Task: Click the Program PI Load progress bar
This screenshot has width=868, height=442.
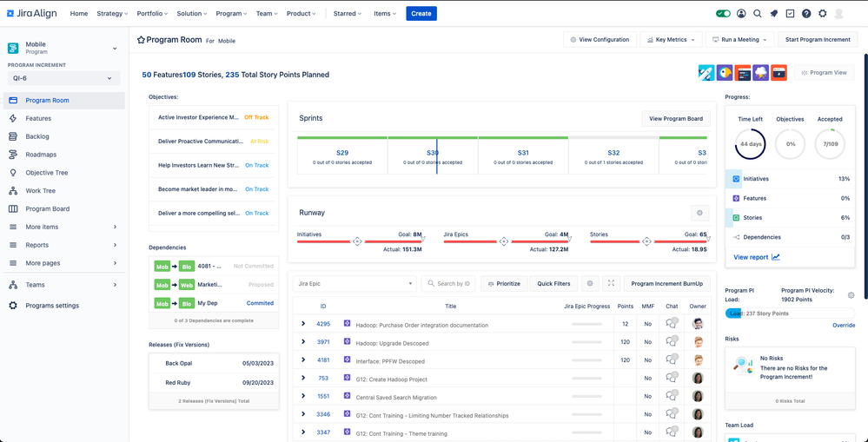Action: tap(790, 313)
